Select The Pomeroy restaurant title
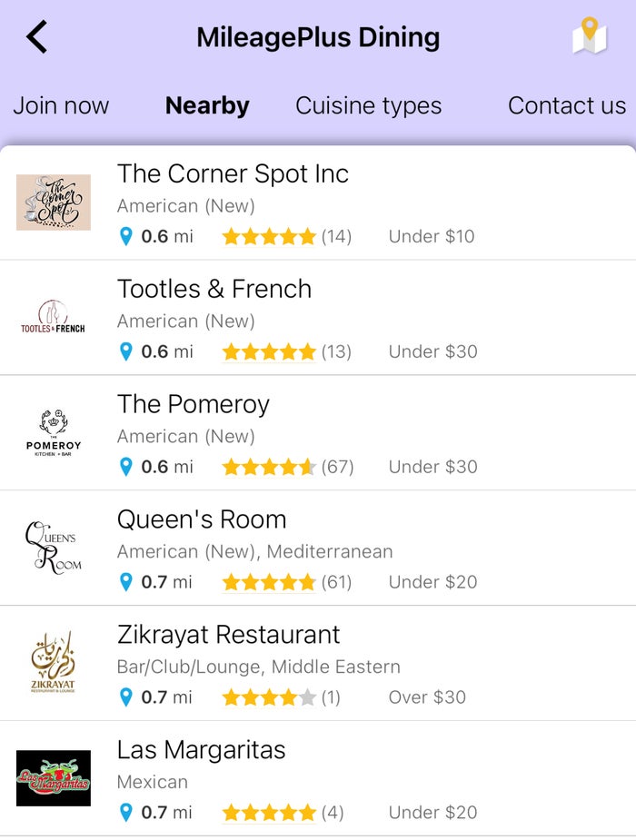This screenshot has width=636, height=840. [x=194, y=405]
